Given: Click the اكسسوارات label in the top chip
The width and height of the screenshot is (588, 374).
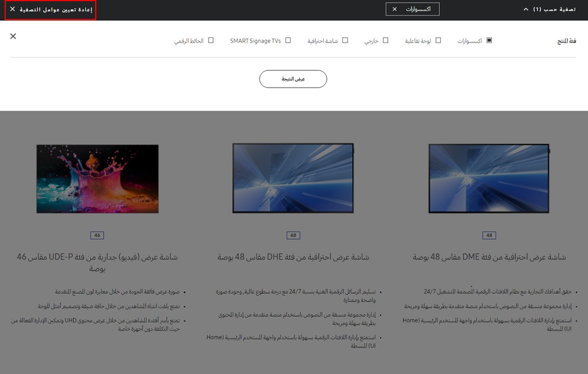Looking at the screenshot, I should click(418, 9).
